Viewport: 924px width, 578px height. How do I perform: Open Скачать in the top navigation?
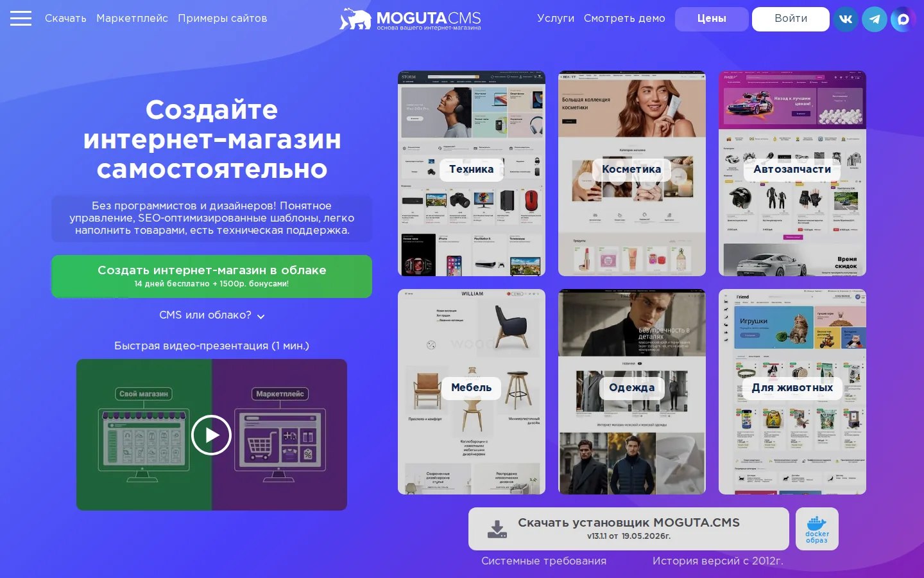[x=65, y=19]
